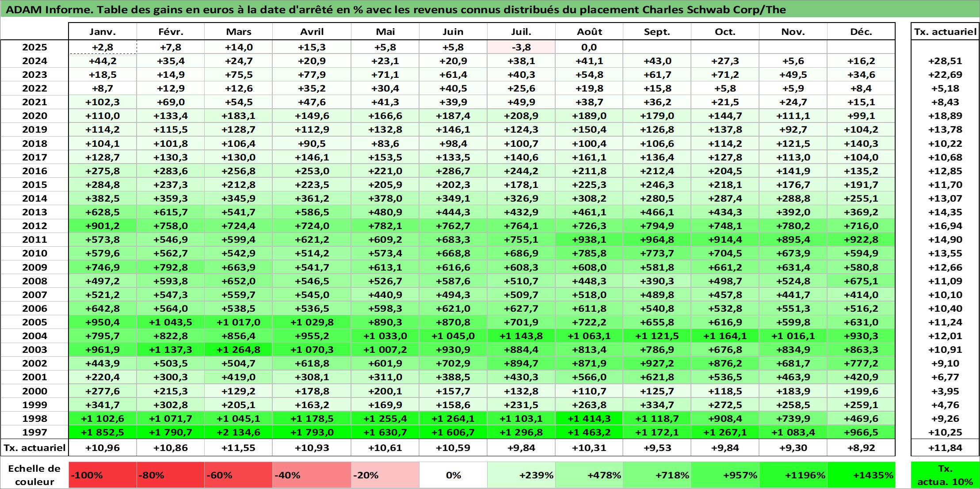Select the +110,7 cell in 2000
The width and height of the screenshot is (980, 489).
pos(589,391)
